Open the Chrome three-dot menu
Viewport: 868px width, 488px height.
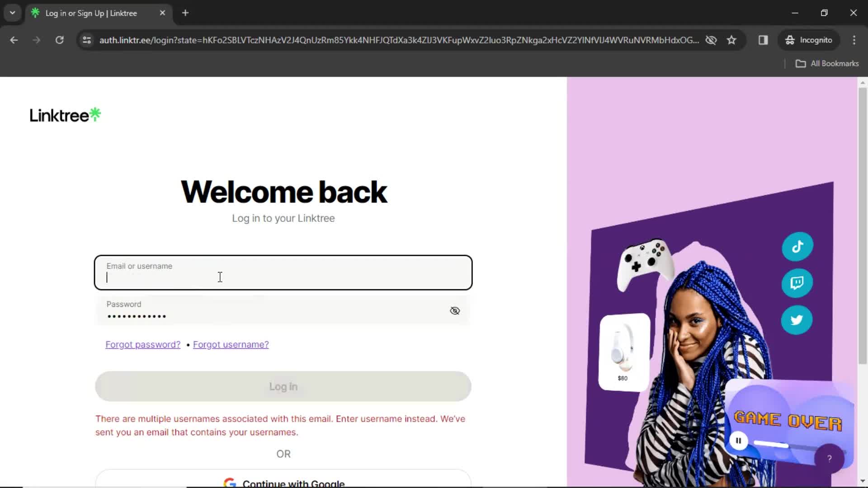[x=854, y=40]
